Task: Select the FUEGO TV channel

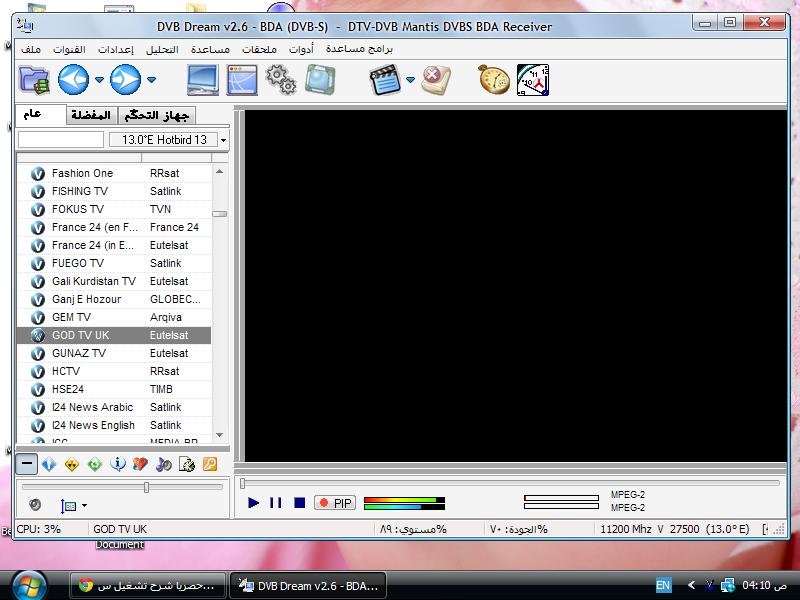Action: click(114, 263)
